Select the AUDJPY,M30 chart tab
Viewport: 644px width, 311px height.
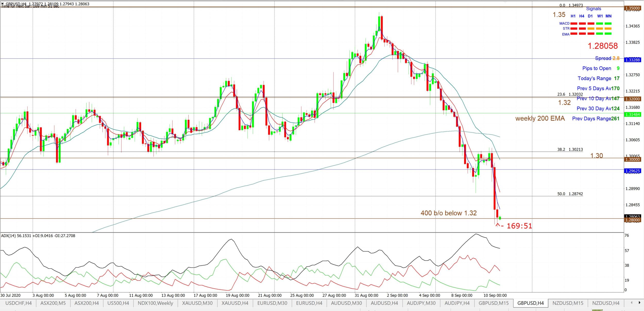coord(421,303)
